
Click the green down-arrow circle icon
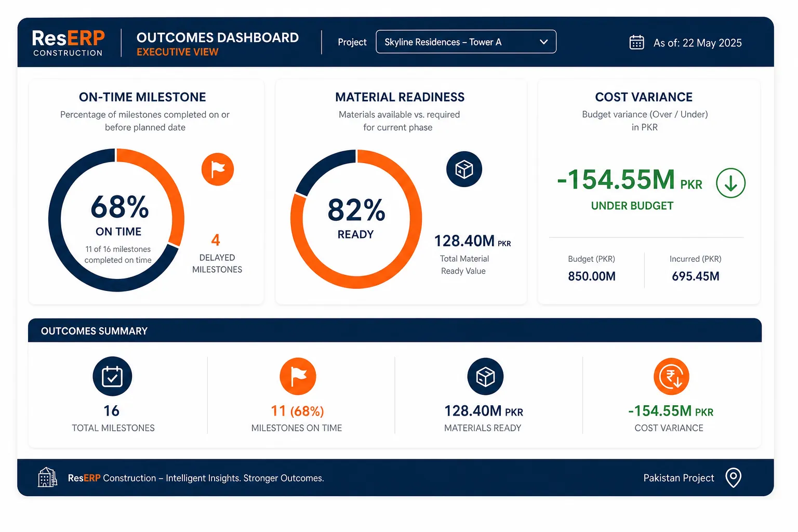730,183
